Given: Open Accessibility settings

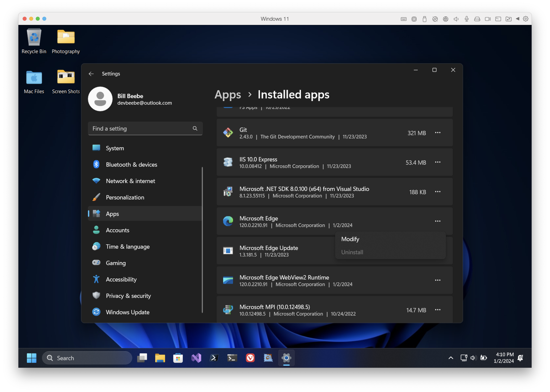Looking at the screenshot, I should [145, 279].
